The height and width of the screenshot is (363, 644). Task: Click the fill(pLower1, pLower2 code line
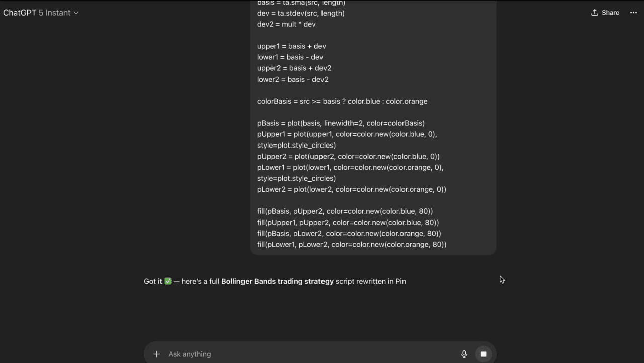point(352,245)
